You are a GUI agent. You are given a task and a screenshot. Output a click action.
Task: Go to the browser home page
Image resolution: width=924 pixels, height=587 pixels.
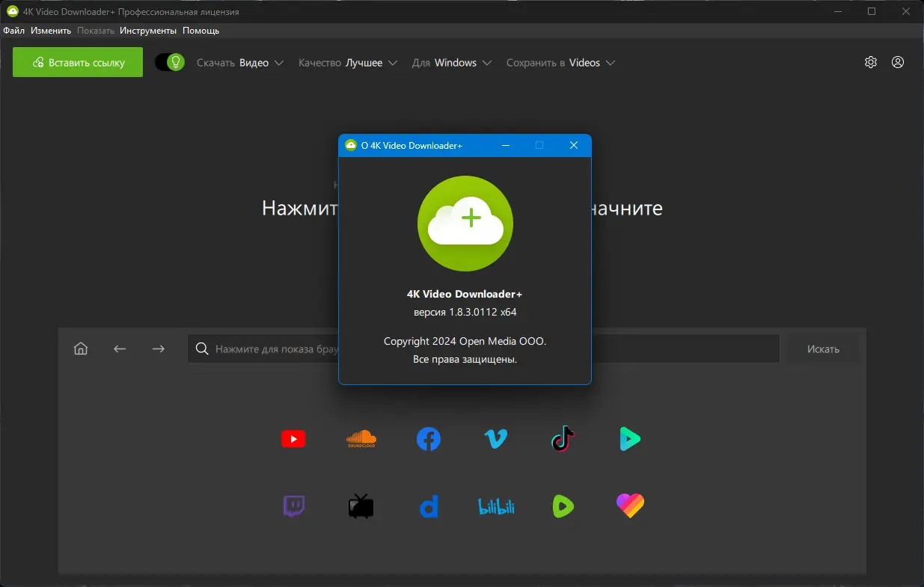click(80, 348)
